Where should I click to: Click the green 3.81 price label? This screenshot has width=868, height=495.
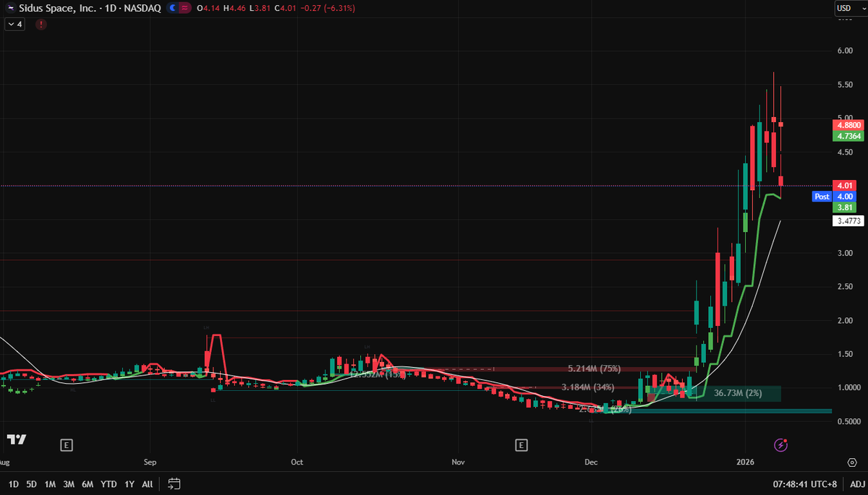click(845, 207)
